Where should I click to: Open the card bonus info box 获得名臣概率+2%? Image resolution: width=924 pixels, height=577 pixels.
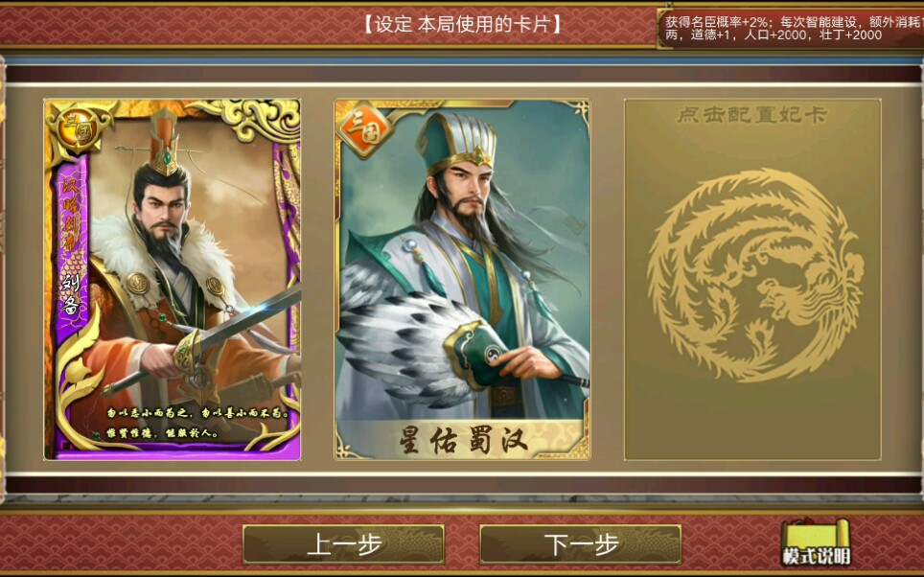[791, 29]
